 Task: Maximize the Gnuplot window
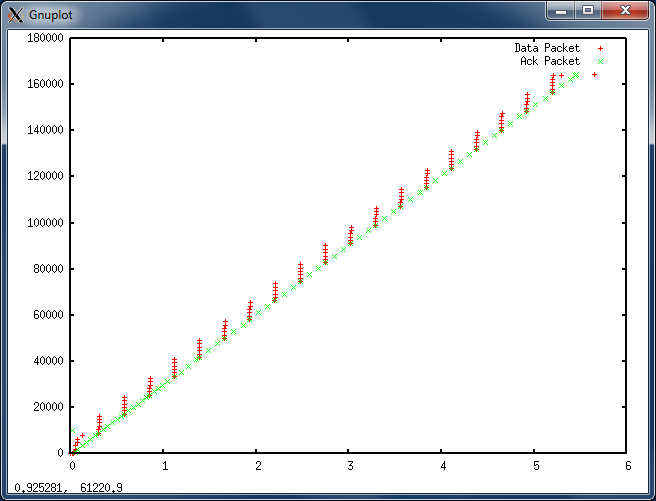click(x=588, y=10)
